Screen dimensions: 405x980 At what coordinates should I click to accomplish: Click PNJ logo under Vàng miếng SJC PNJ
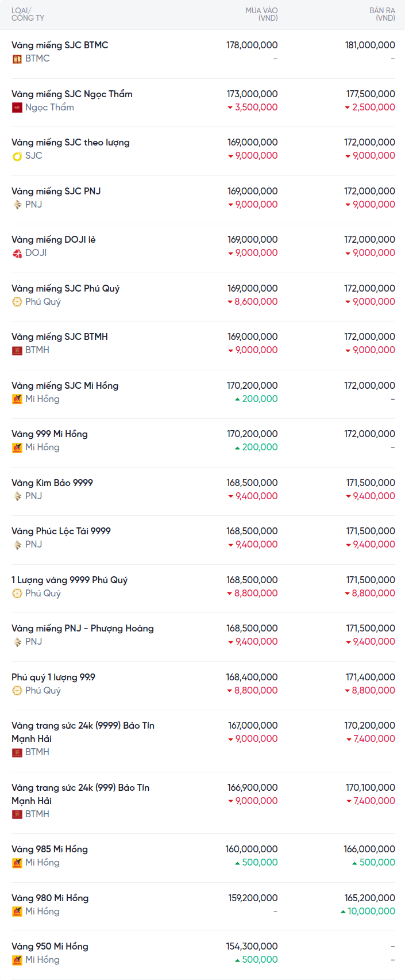[17, 205]
